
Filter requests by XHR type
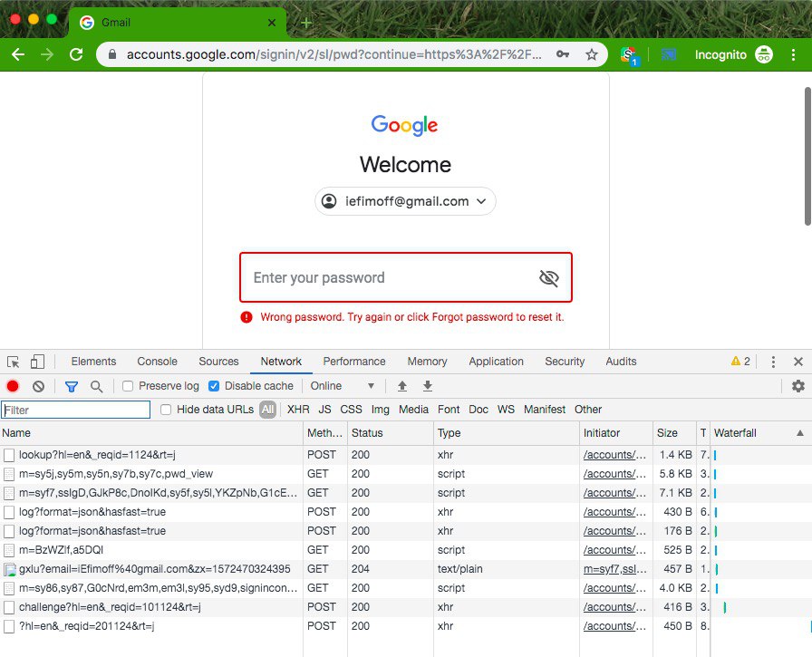298,410
